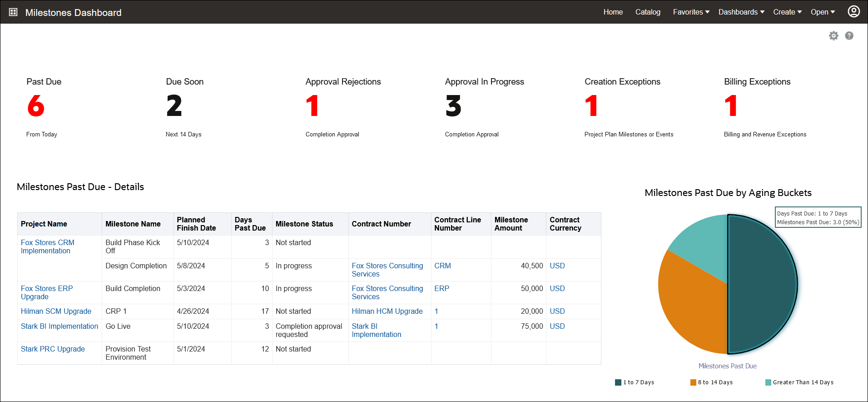Click contract line 1 in Go Live row
The height and width of the screenshot is (402, 868).
click(x=436, y=327)
